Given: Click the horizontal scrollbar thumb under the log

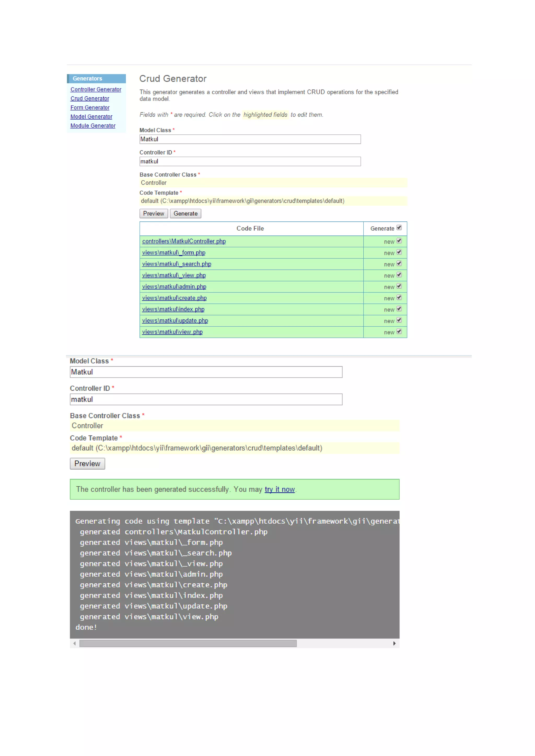Looking at the screenshot, I should [188, 643].
